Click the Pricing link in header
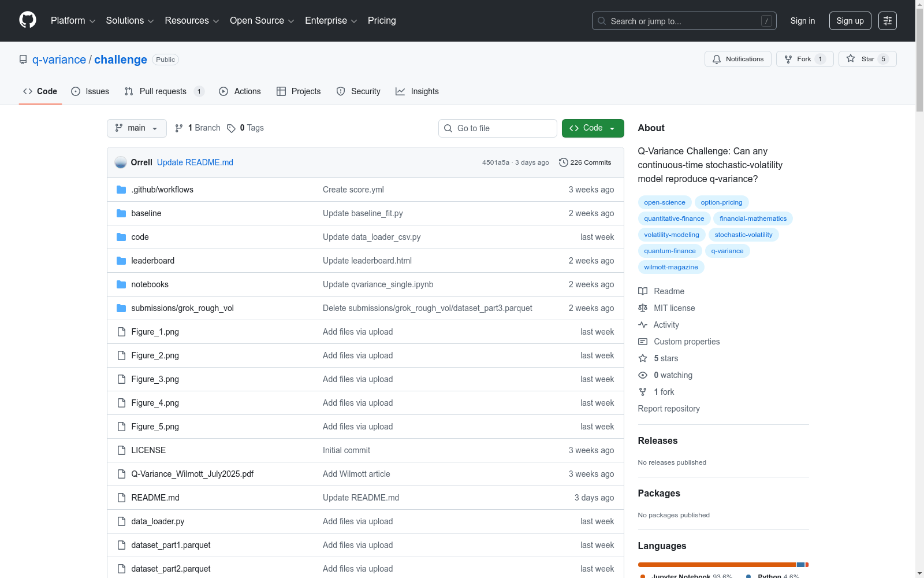Viewport: 924px width, 578px height. [382, 21]
